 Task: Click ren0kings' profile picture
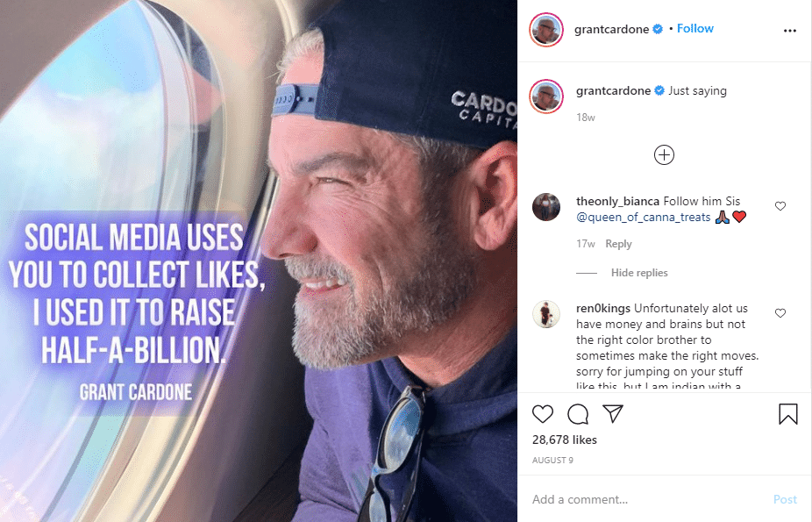click(546, 314)
